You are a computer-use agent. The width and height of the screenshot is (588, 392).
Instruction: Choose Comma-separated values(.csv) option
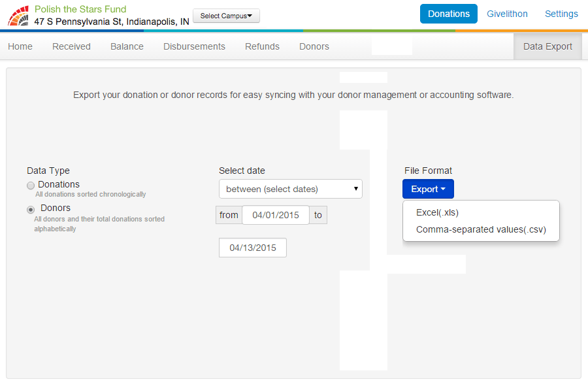click(480, 229)
